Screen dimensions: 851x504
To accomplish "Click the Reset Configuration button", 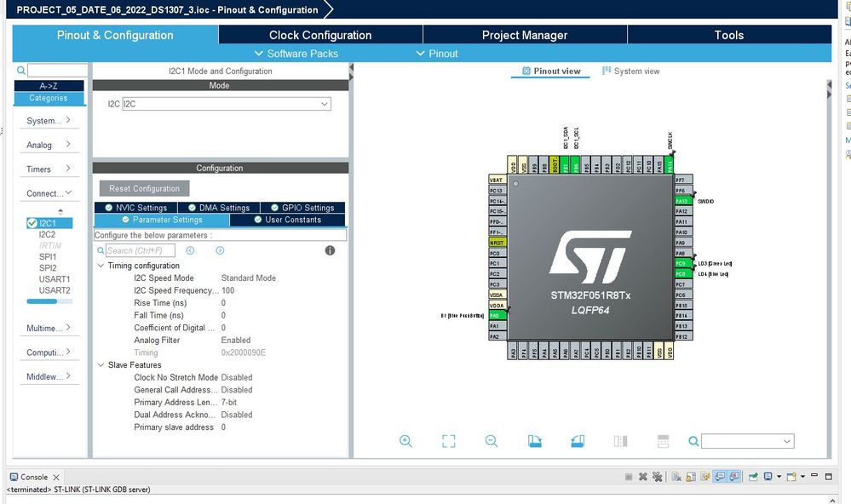I will 144,188.
